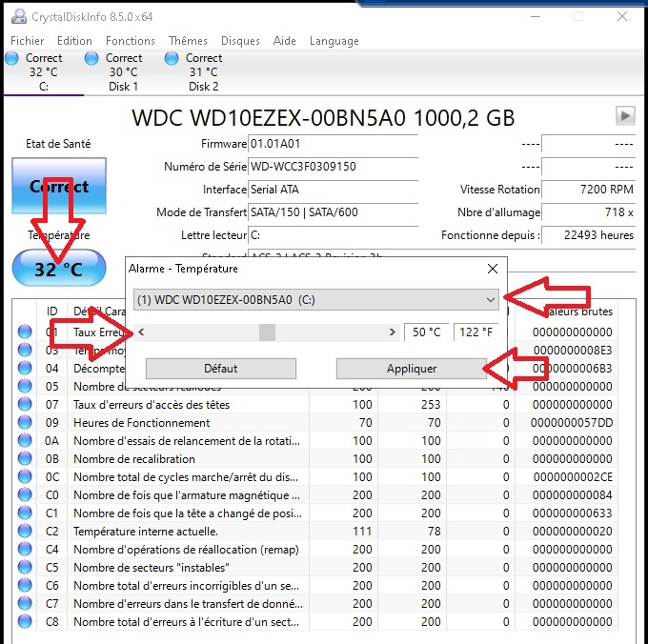Open disk selection dropdown in alarm dialog
Screen dimensions: 648x644
point(316,299)
